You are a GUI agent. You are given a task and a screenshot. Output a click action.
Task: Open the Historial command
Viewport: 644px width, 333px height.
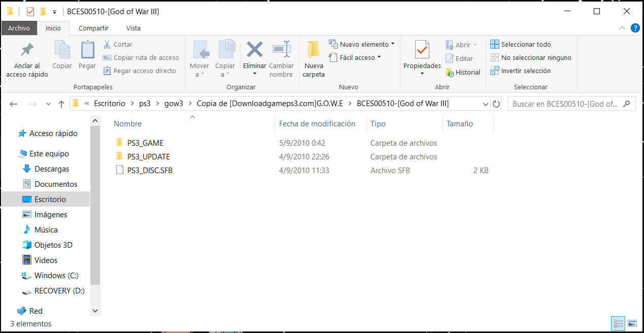tap(463, 72)
